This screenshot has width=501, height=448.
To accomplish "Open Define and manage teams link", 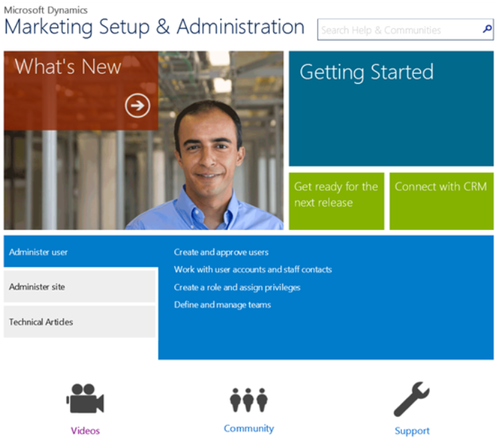I will point(222,305).
